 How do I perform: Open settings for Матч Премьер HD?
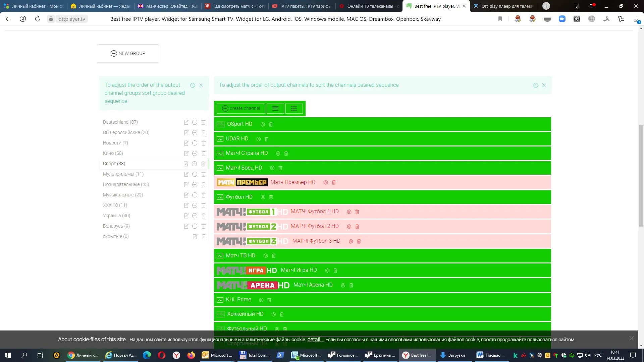[x=326, y=182]
